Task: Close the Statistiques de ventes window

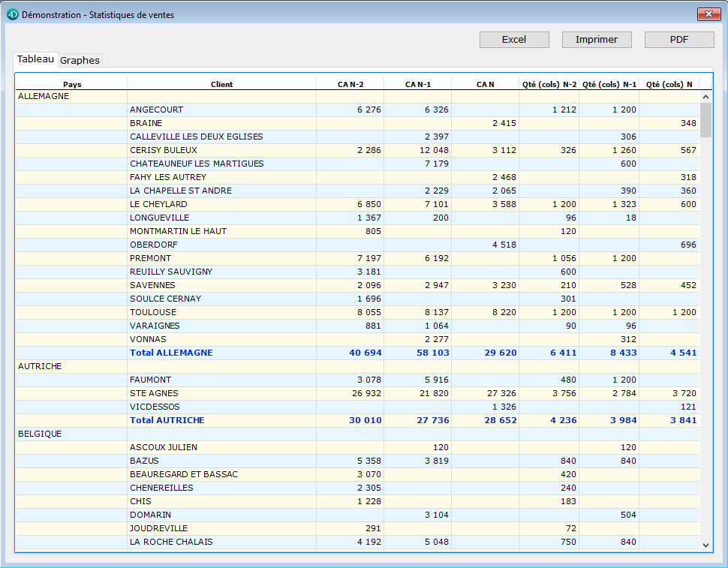Action: pyautogui.click(x=708, y=14)
